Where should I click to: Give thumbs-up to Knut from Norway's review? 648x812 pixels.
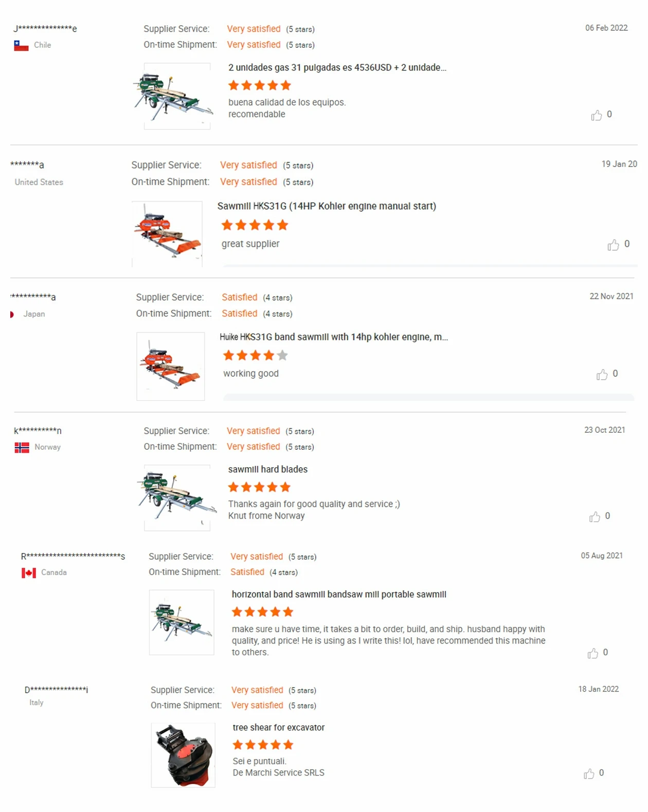[595, 516]
